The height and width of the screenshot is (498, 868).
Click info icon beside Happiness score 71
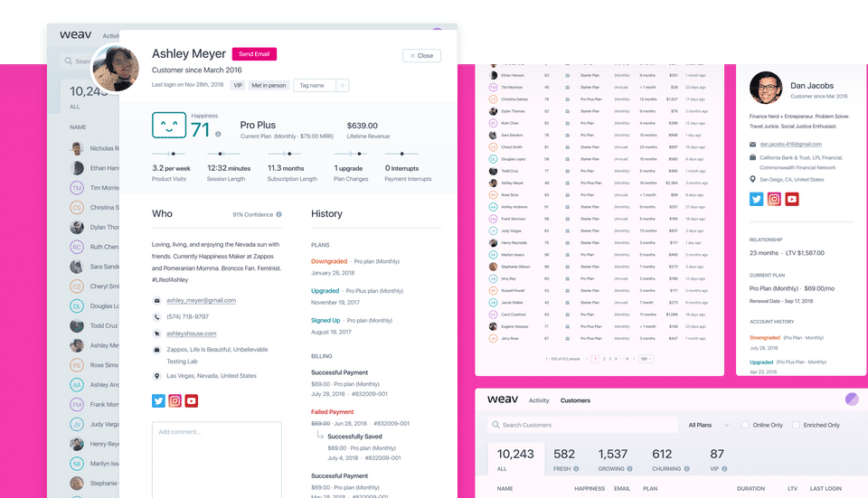pos(218,134)
